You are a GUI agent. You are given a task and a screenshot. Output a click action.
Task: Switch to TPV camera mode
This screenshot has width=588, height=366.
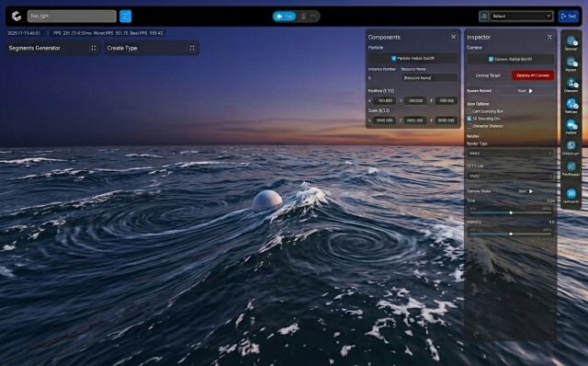click(309, 17)
